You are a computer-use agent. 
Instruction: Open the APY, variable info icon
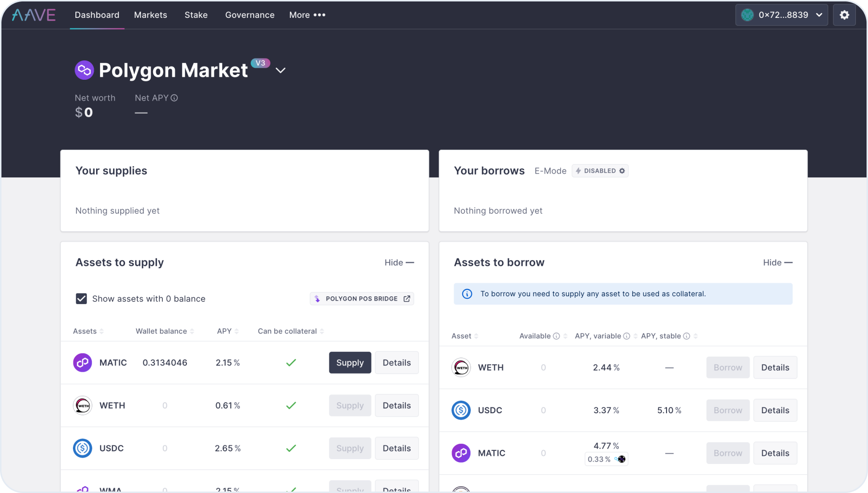[x=626, y=336]
